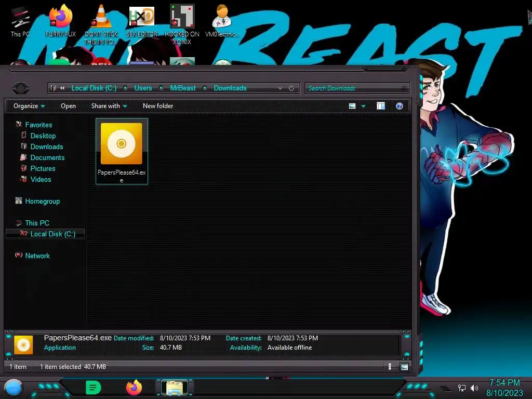The width and height of the screenshot is (532, 399).
Task: Click the Date modified value
Action: coord(185,338)
